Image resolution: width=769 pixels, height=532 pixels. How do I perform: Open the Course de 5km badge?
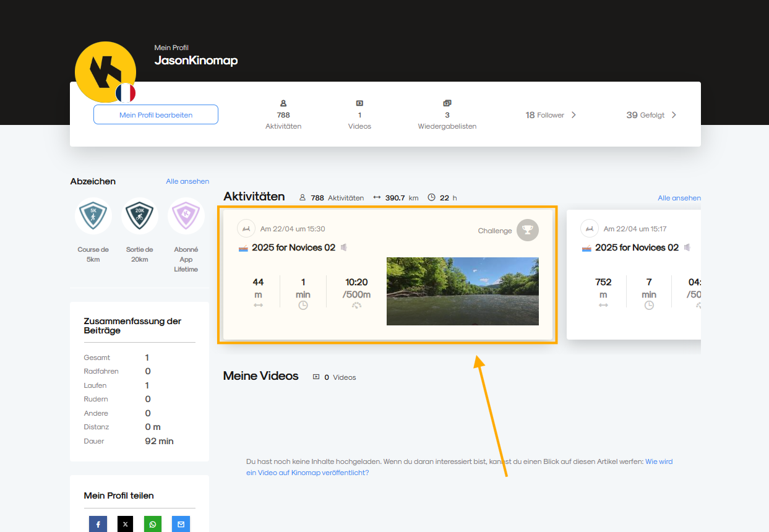[93, 216]
